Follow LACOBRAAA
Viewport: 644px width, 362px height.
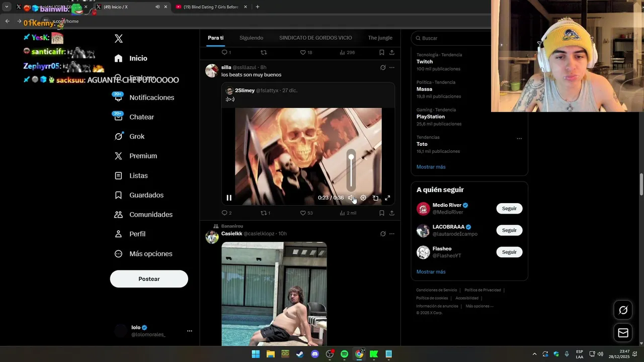(509, 230)
